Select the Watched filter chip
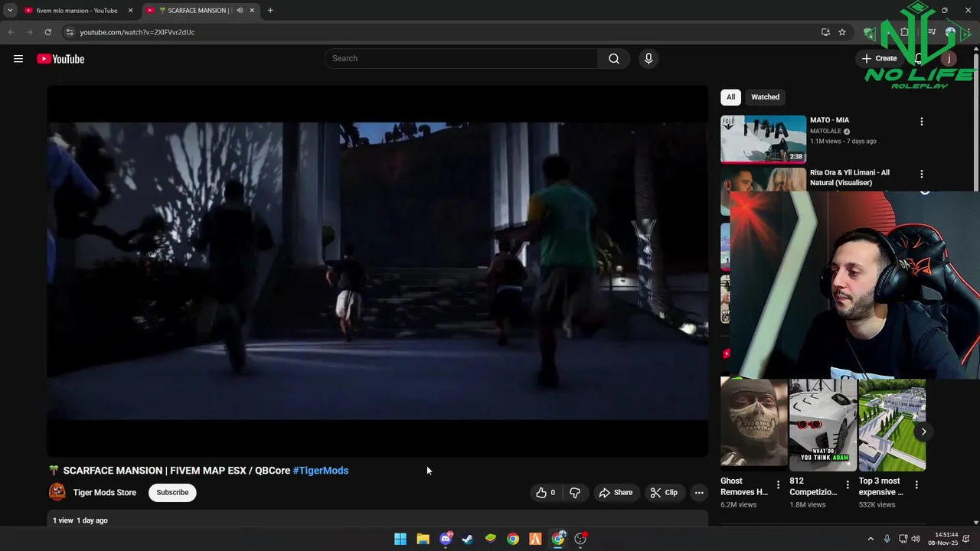This screenshot has width=980, height=551. click(765, 97)
